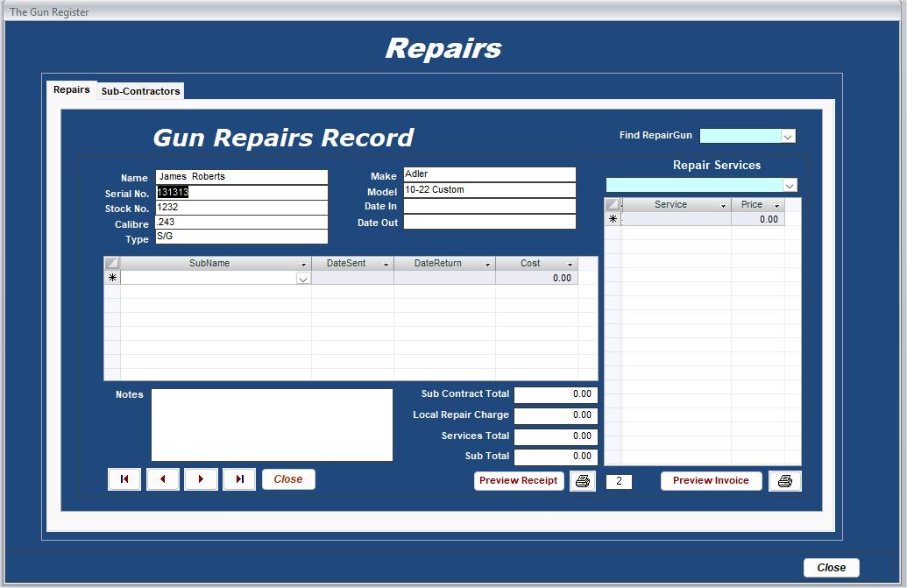Select all rows in the Repair Services grid
This screenshot has width=907, height=588.
click(x=613, y=204)
